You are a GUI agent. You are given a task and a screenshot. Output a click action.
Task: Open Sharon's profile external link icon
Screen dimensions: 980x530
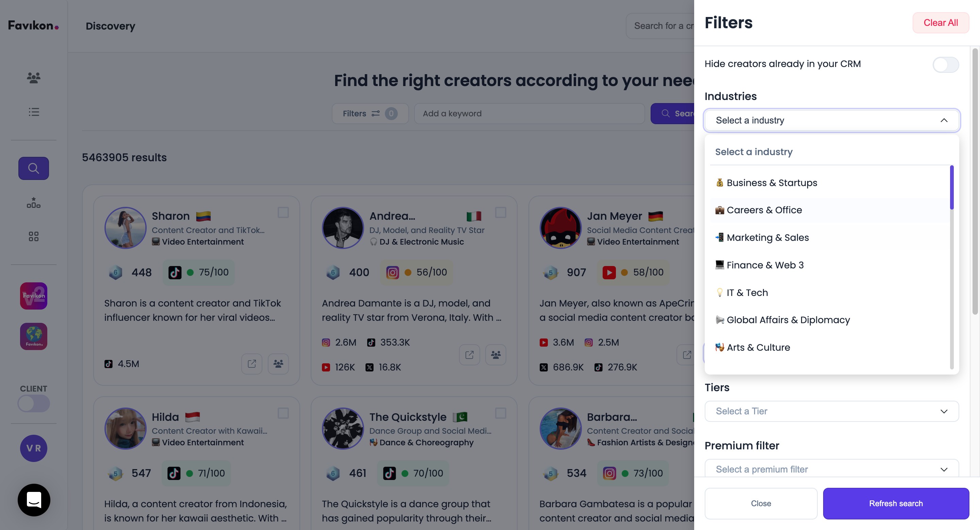[x=251, y=364]
